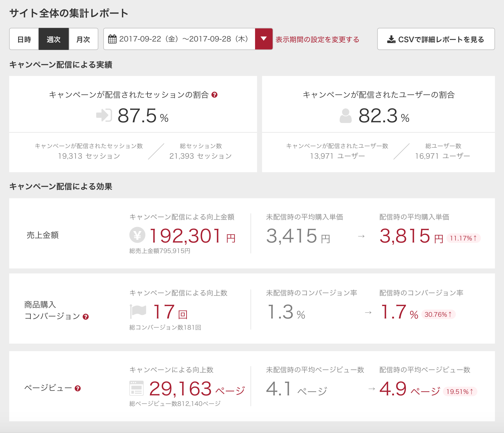Click キャンペーン配信による実績 heading
This screenshot has width=504, height=433.
(61, 65)
